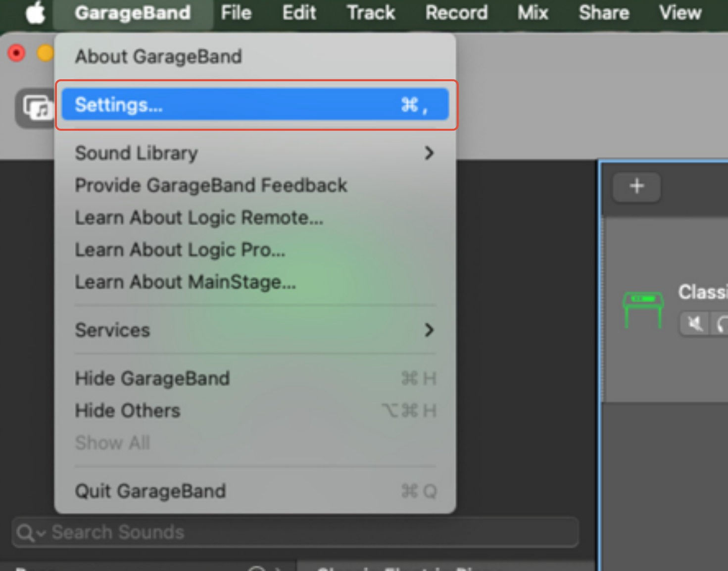
Task: Open the Record menu
Action: click(x=456, y=13)
